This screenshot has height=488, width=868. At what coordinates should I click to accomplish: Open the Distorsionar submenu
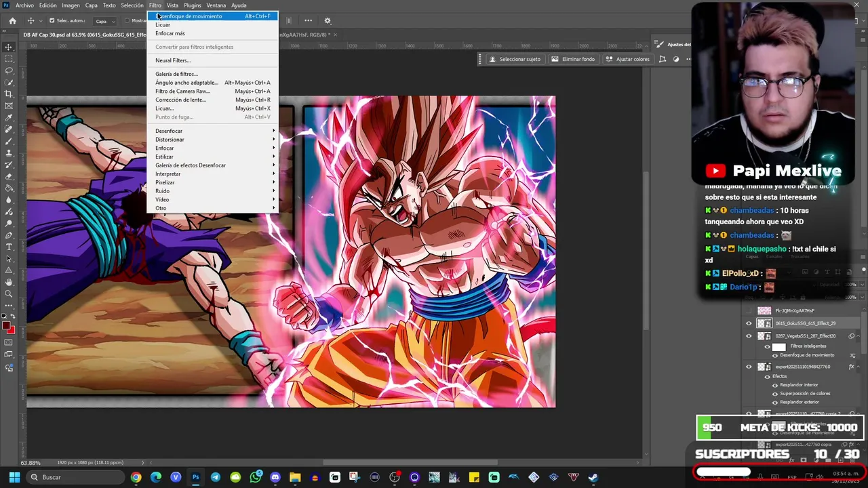212,140
